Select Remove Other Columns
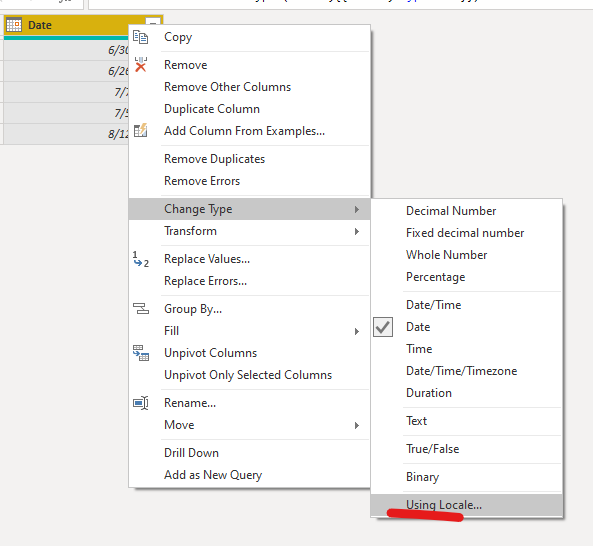 [249, 87]
